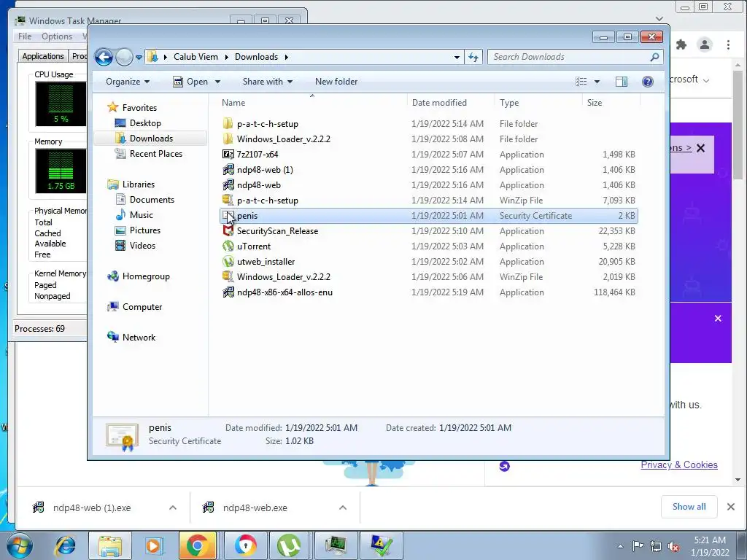This screenshot has height=560, width=747.
Task: Select the 7z2107-x64 application icon
Action: (228, 155)
